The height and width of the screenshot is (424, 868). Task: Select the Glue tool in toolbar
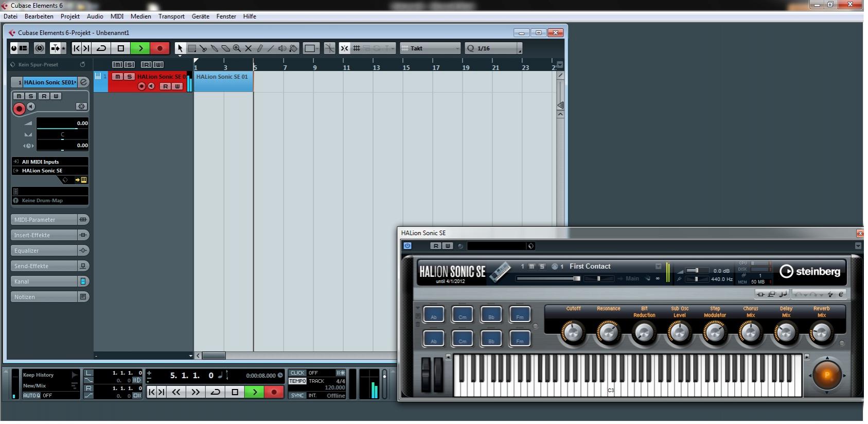point(215,48)
